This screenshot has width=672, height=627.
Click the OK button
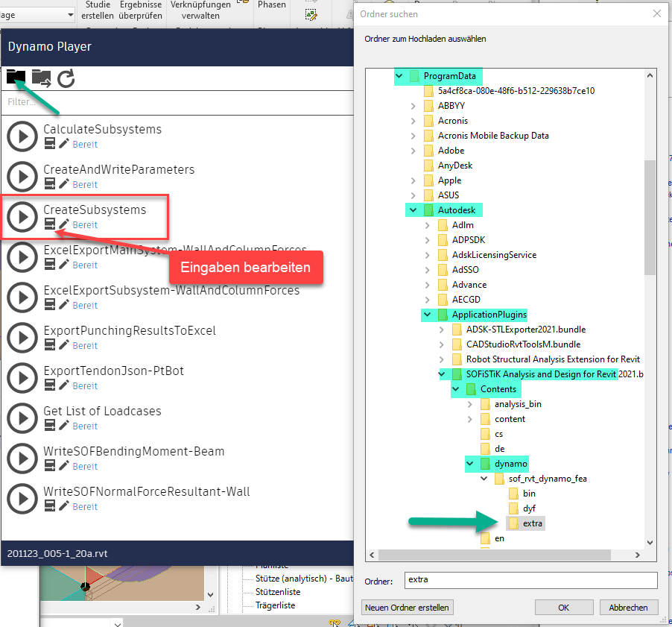point(563,607)
